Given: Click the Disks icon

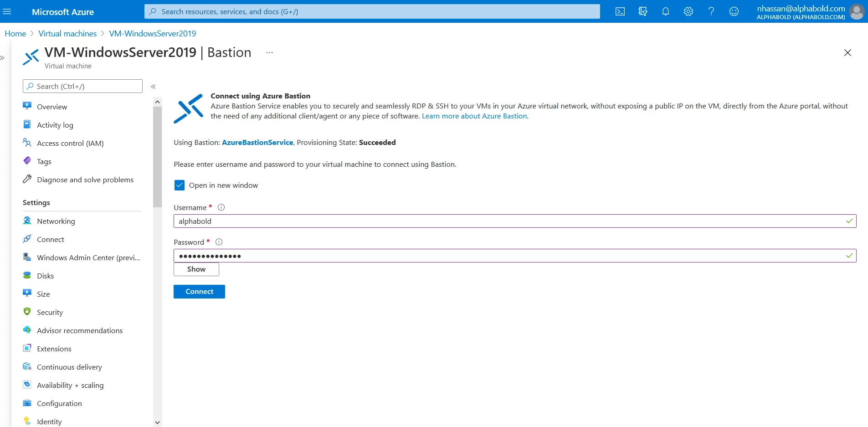Looking at the screenshot, I should (27, 275).
